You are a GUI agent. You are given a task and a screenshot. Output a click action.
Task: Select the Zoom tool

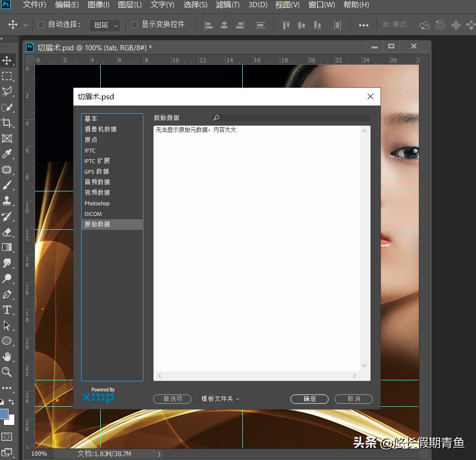click(8, 372)
